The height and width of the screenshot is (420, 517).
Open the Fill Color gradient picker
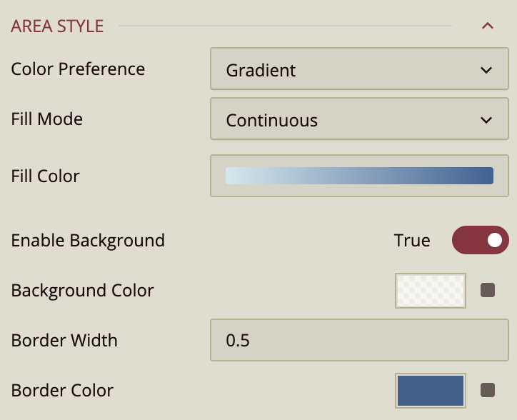pyautogui.click(x=359, y=176)
